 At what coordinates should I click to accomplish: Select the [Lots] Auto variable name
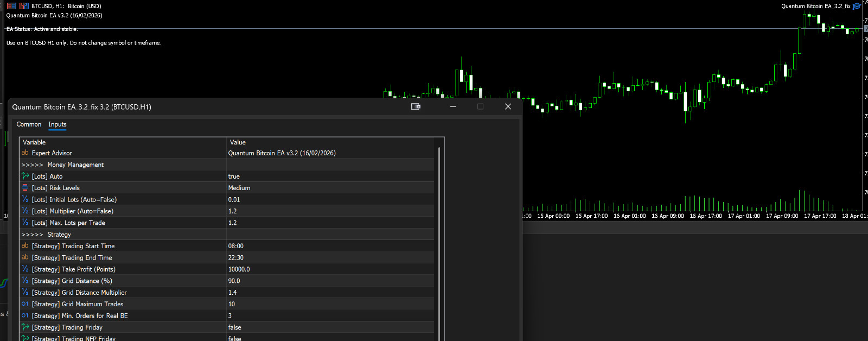click(47, 176)
